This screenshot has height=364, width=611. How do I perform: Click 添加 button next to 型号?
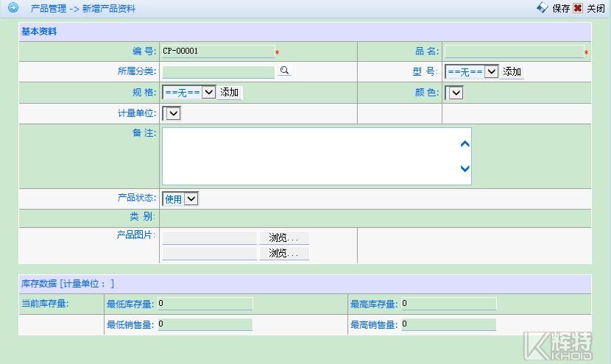(512, 72)
